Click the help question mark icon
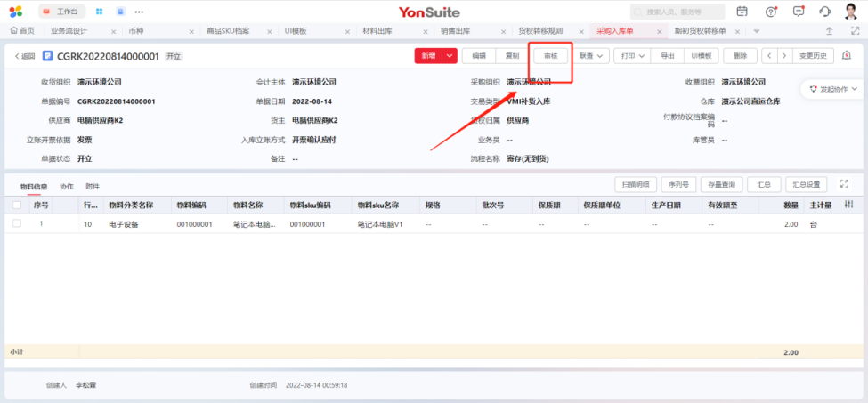 770,12
